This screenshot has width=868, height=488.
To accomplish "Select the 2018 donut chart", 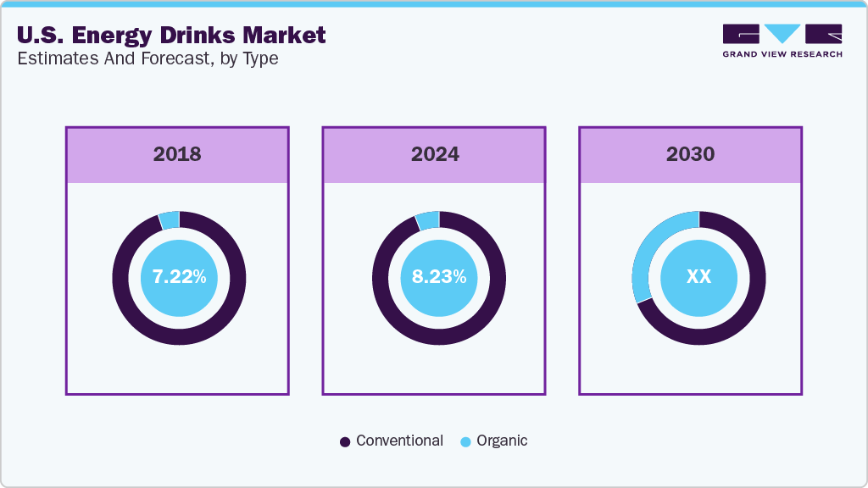I will [x=179, y=278].
